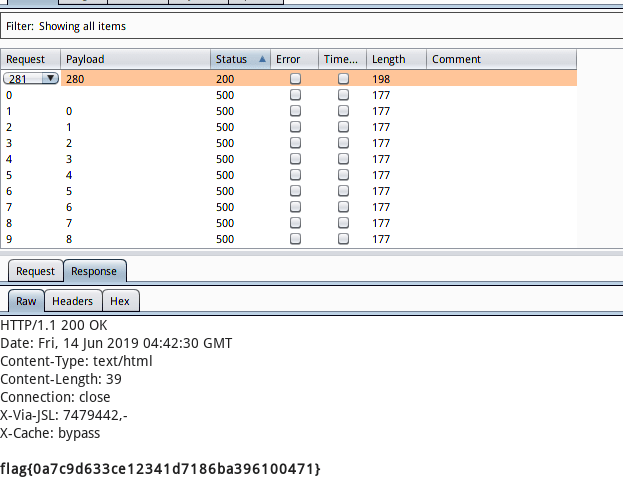The width and height of the screenshot is (623, 490).
Task: Select the Headers view tab
Action: (x=73, y=301)
